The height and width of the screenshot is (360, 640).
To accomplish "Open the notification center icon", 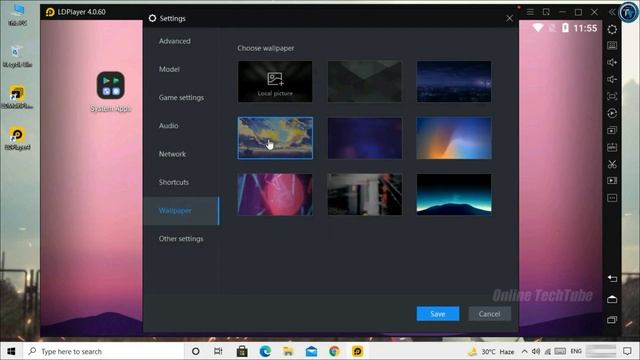I will click(627, 351).
